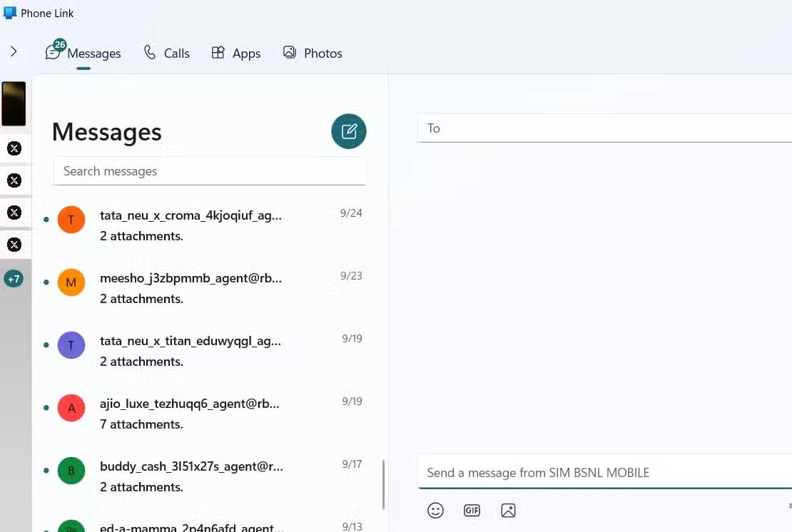Select the Messages tab
The image size is (792, 532).
[83, 53]
